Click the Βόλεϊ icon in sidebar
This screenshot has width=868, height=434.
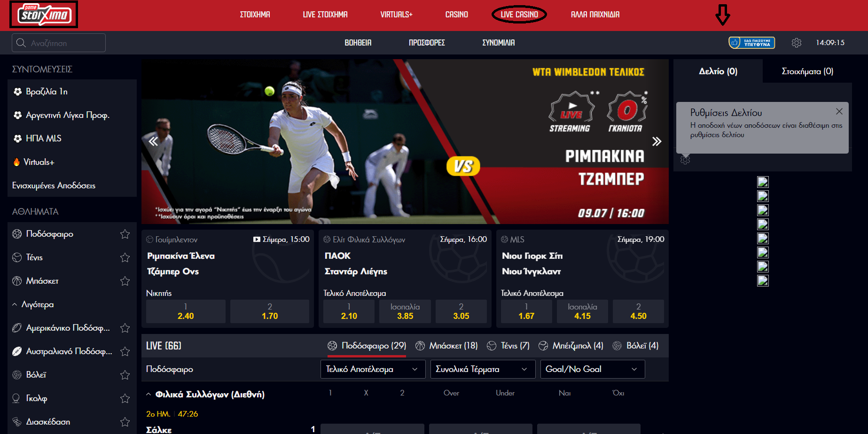pos(17,375)
